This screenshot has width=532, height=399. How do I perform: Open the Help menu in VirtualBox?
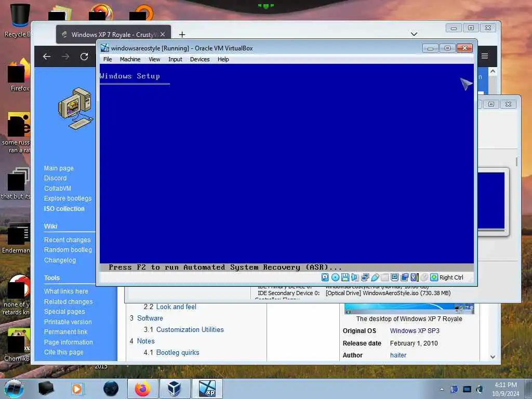(223, 59)
